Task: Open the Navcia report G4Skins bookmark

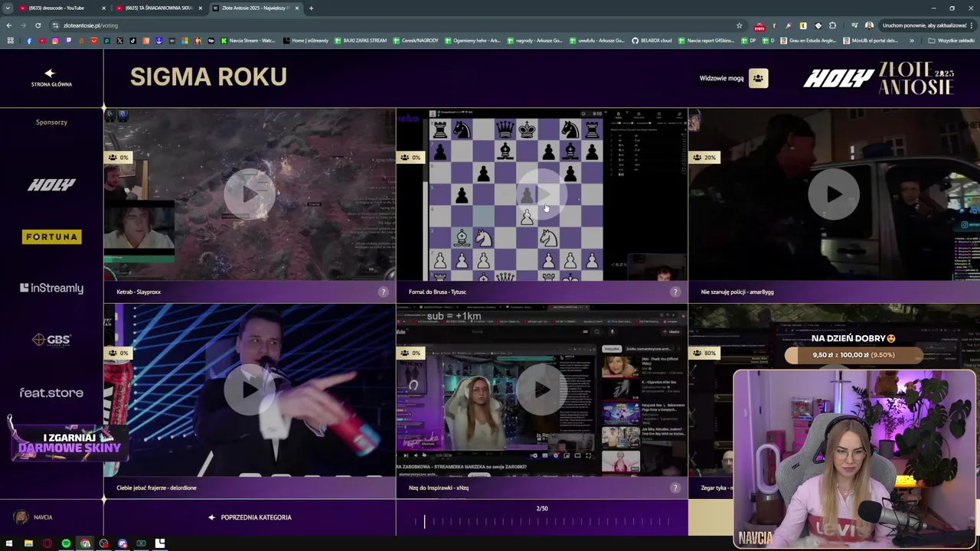Action: pos(705,41)
